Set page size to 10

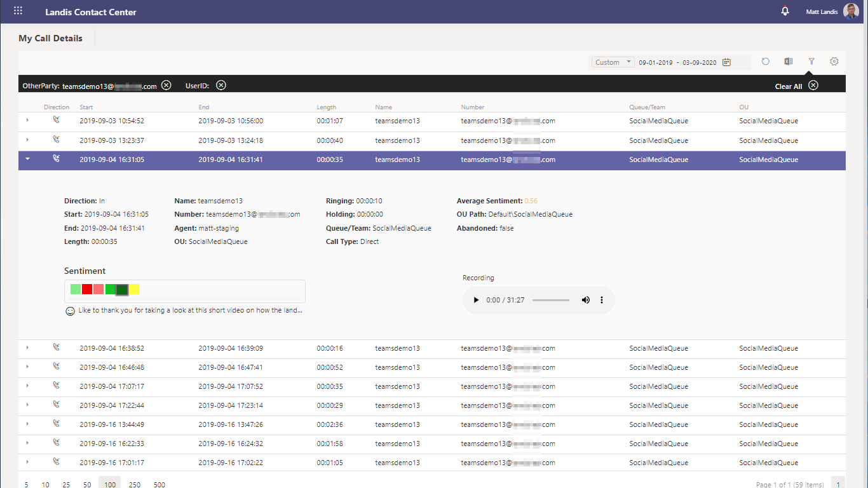coord(45,484)
